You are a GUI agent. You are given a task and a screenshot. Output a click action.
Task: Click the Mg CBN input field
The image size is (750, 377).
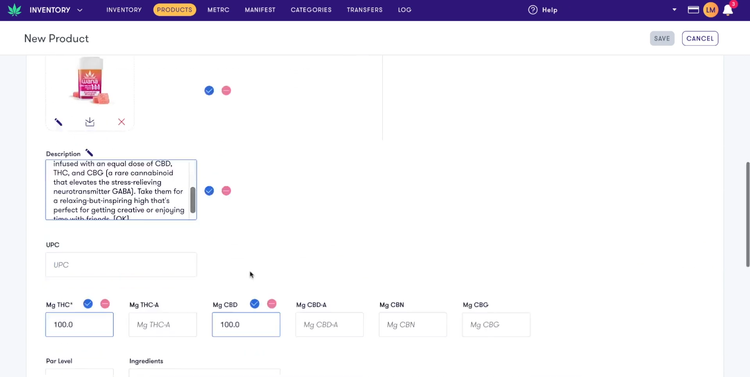click(x=413, y=324)
